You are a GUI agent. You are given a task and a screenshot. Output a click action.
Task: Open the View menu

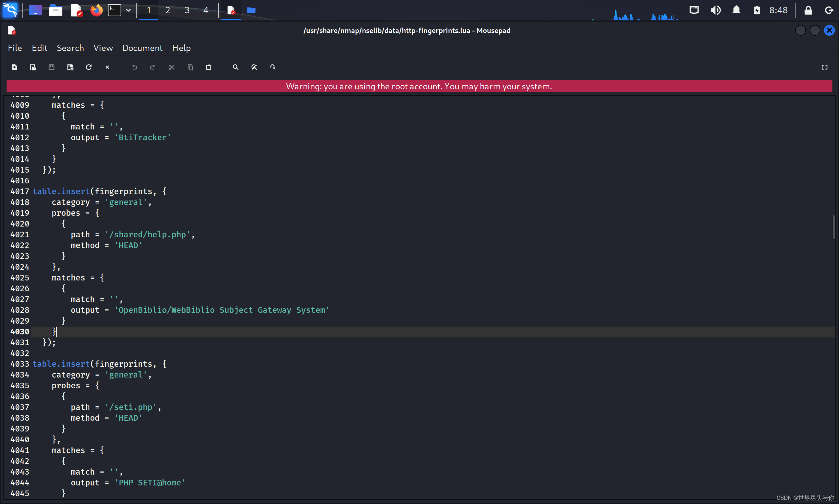pos(103,48)
